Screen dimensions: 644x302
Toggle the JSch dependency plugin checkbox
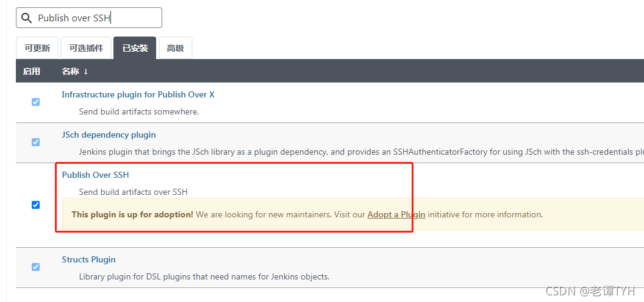(36, 142)
